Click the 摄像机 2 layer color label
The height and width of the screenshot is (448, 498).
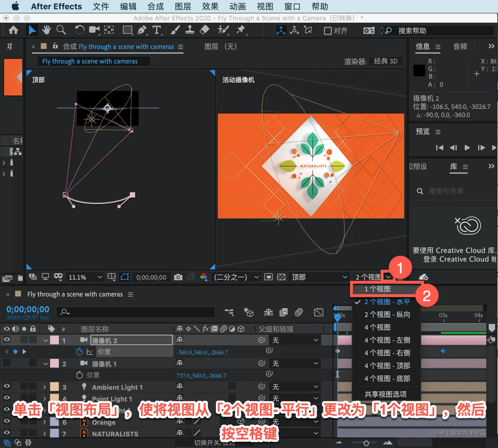pyautogui.click(x=54, y=340)
